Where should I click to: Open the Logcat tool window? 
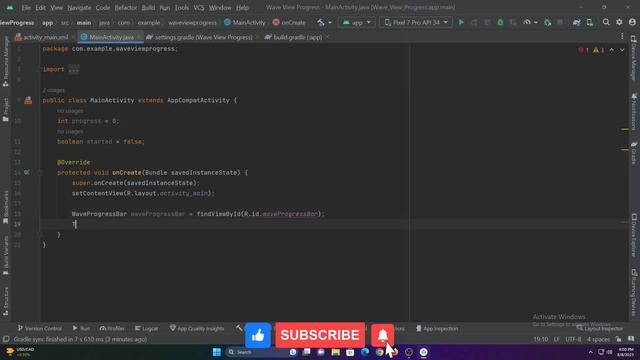pyautogui.click(x=146, y=328)
